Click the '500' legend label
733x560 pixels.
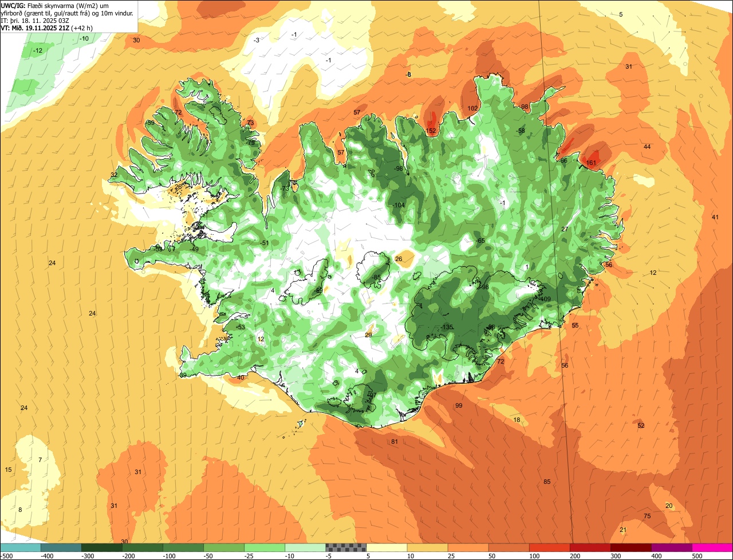[x=697, y=555]
